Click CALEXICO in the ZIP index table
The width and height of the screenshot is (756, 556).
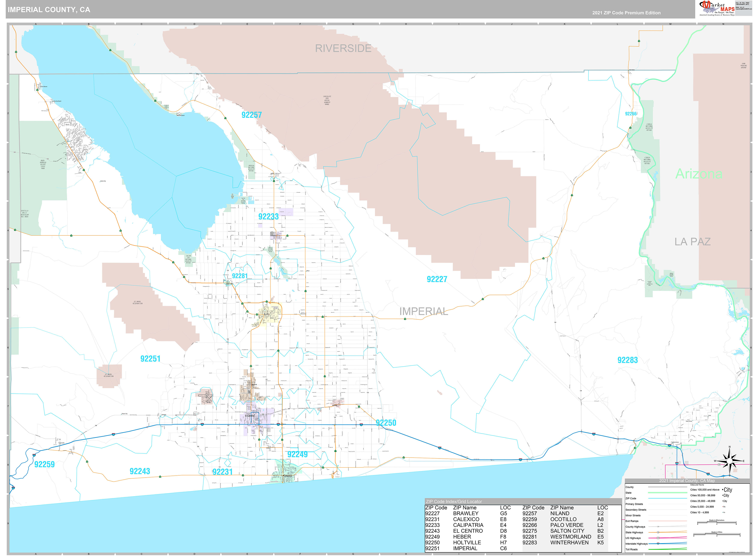tap(466, 519)
